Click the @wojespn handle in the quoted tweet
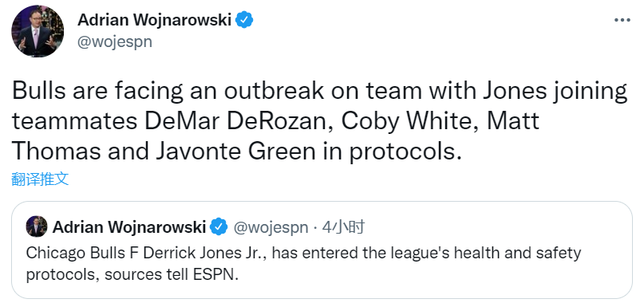Viewport: 644px width, 303px height. click(x=271, y=227)
